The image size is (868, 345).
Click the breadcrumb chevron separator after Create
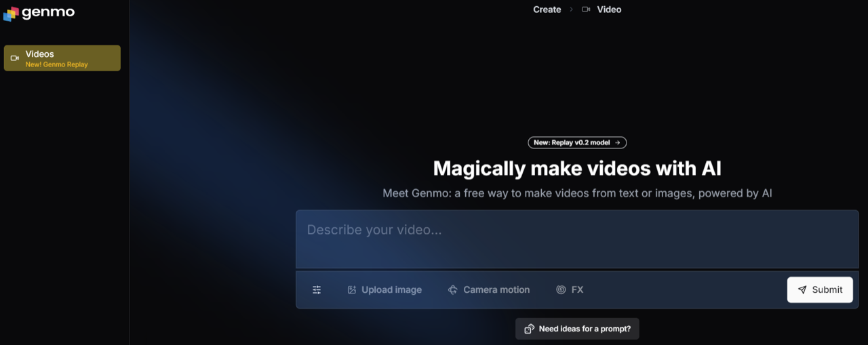[x=571, y=9]
